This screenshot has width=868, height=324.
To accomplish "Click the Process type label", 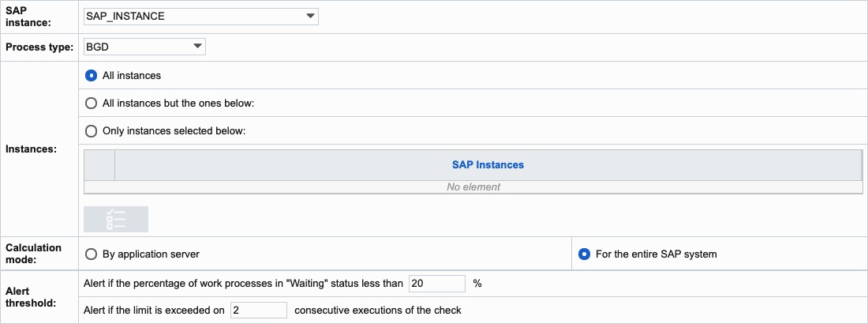I will pos(39,47).
